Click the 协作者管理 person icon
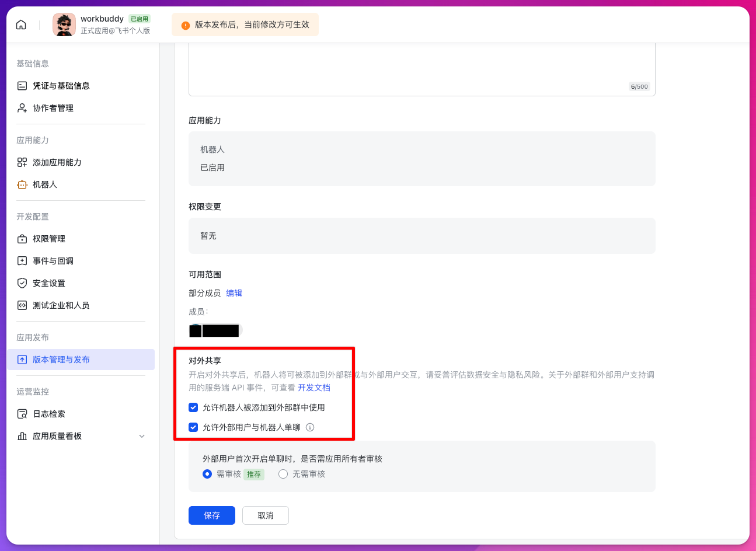The width and height of the screenshot is (756, 551). [22, 108]
